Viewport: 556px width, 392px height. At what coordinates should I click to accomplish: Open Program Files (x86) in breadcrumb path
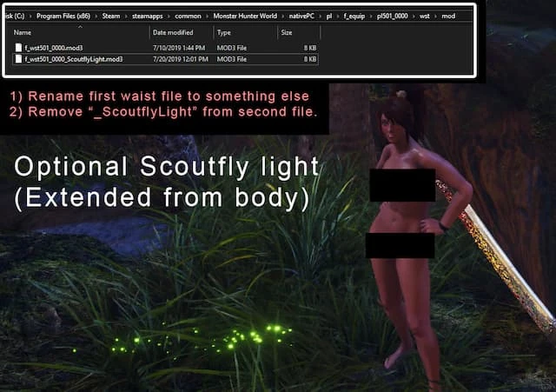(63, 16)
